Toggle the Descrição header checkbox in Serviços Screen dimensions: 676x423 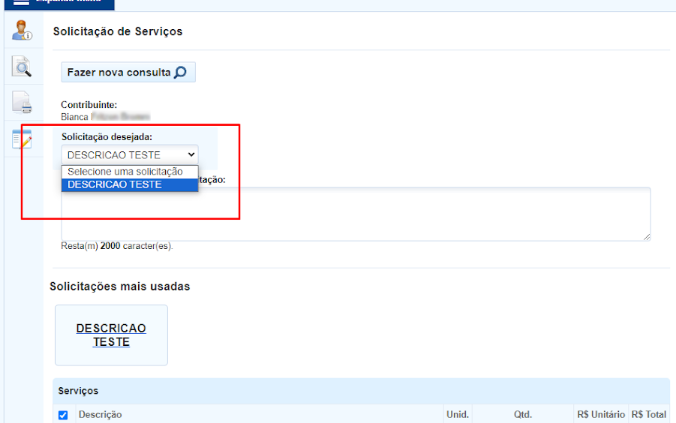[63, 415]
